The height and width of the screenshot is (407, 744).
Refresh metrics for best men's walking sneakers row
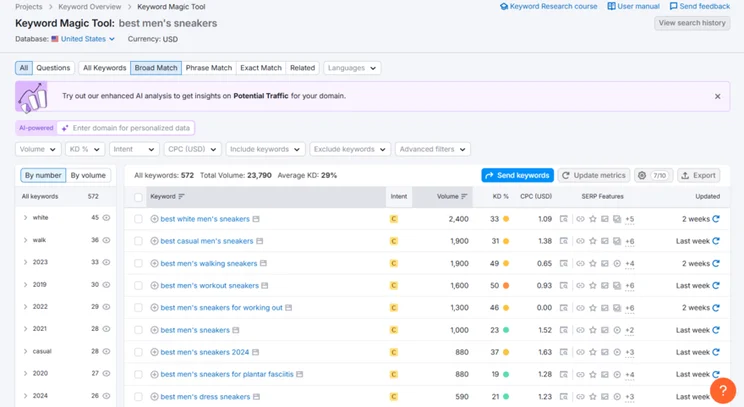coord(716,263)
